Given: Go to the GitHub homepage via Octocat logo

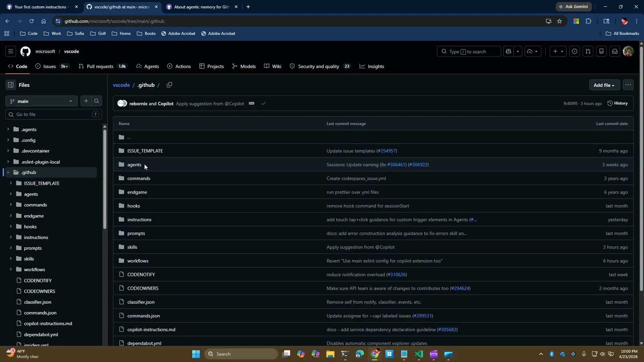Looking at the screenshot, I should pos(25,51).
